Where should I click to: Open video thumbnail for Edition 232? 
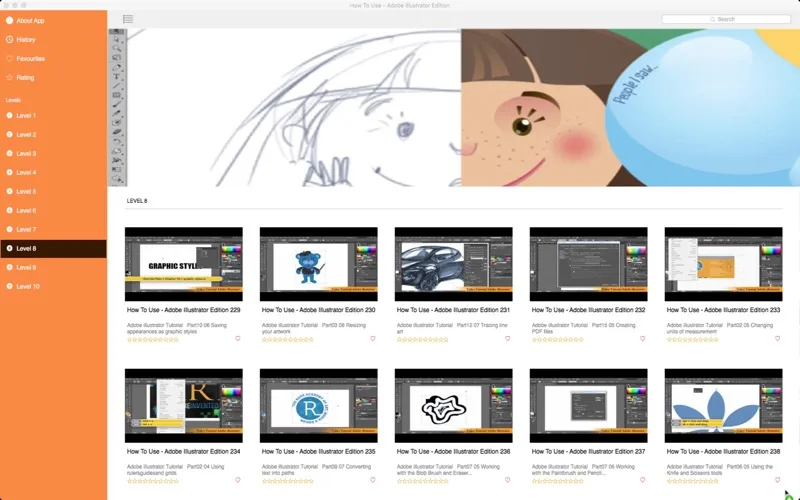tap(589, 264)
